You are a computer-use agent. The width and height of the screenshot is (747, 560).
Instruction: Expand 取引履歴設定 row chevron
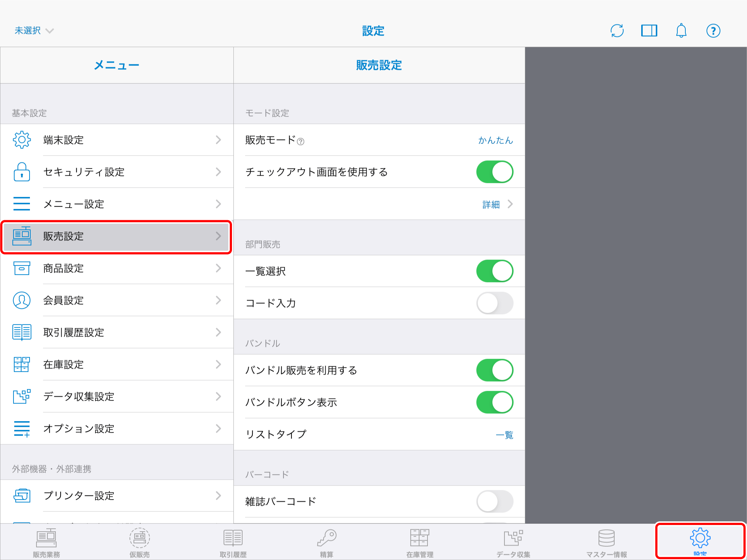click(218, 332)
